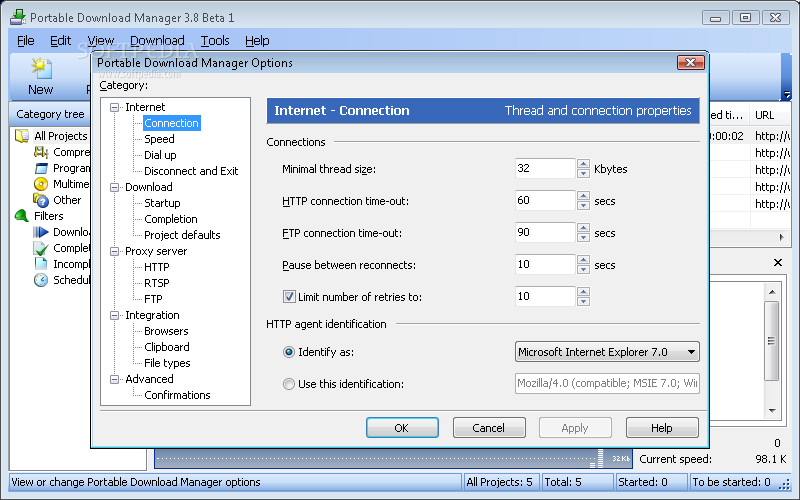Increase the retries limit with up arrow

pyautogui.click(x=583, y=291)
